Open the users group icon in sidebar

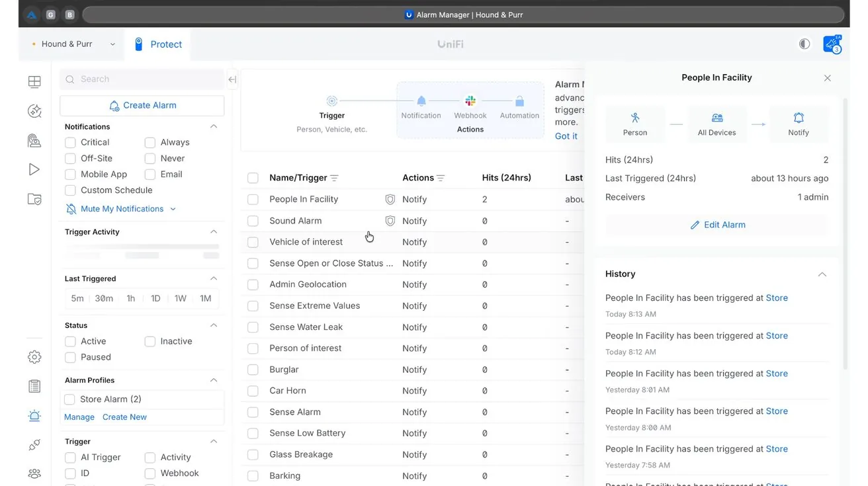tap(34, 473)
